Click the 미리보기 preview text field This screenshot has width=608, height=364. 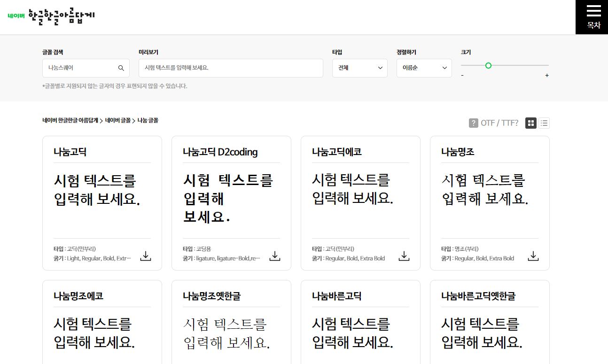(x=231, y=68)
